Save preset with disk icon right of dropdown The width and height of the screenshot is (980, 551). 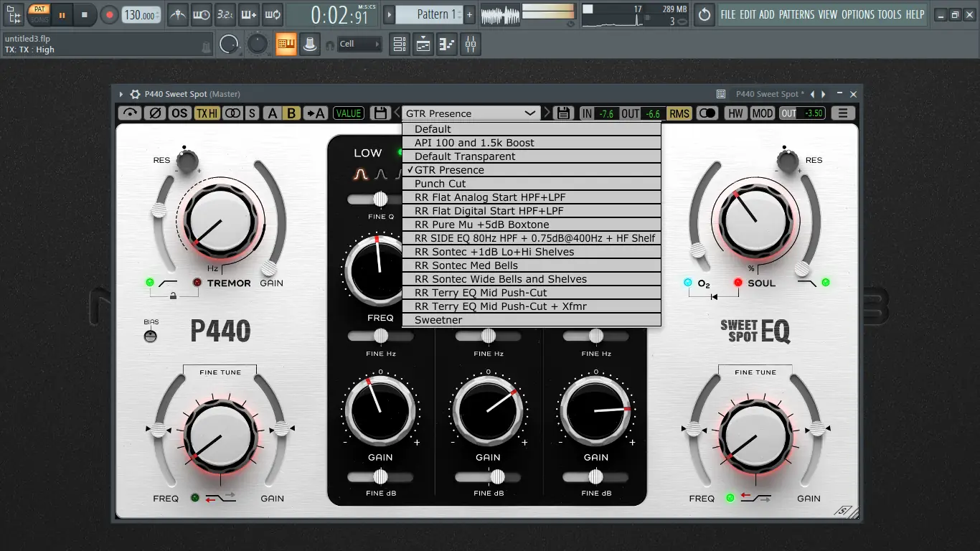coord(564,113)
